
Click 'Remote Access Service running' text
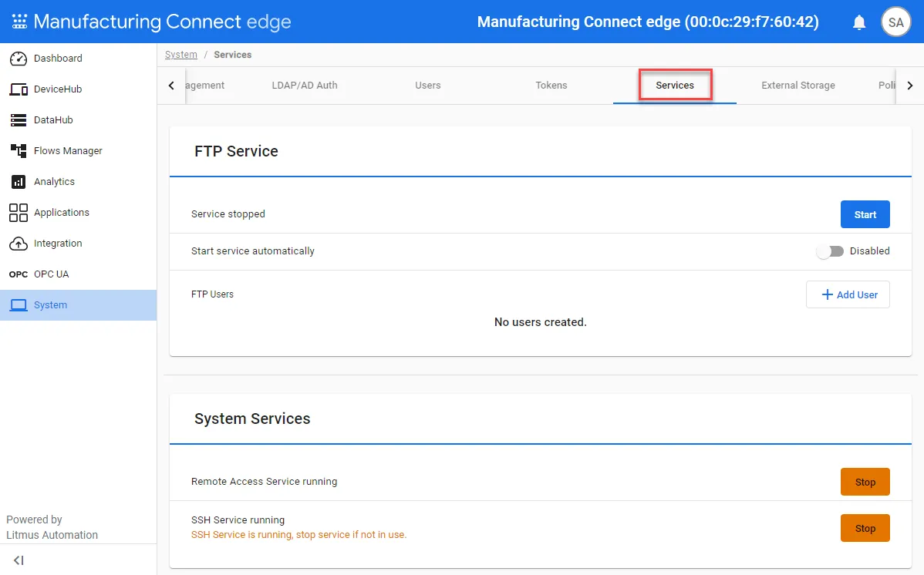(x=264, y=482)
